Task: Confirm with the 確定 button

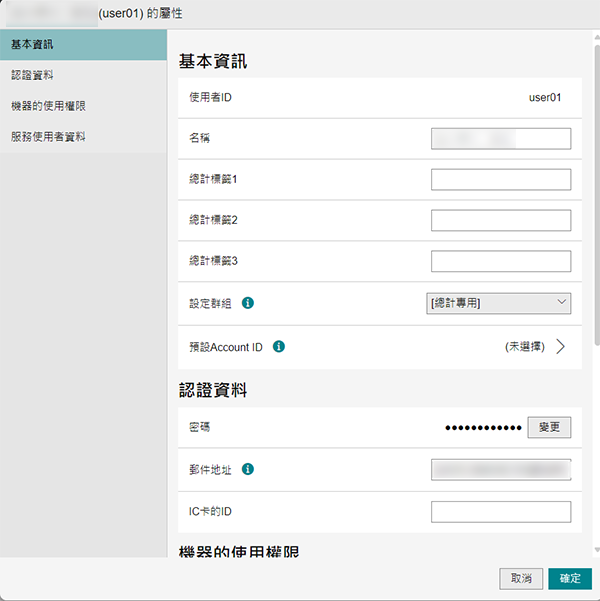Action: click(x=570, y=578)
